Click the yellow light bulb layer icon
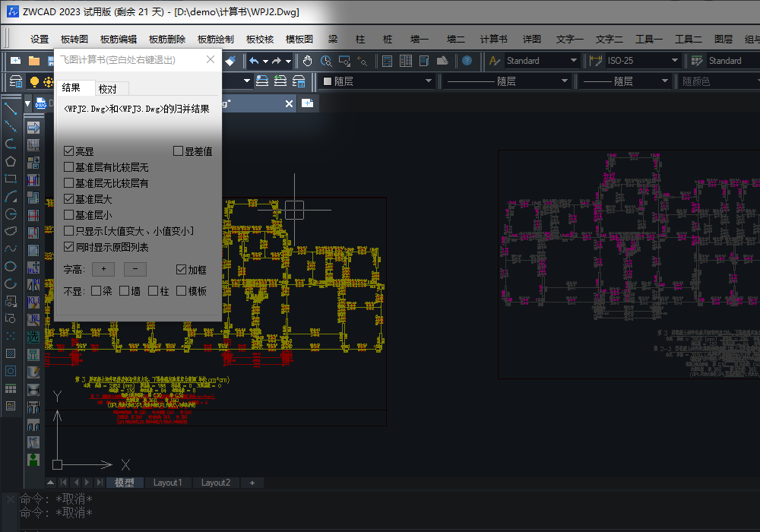The image size is (760, 532). 34,81
